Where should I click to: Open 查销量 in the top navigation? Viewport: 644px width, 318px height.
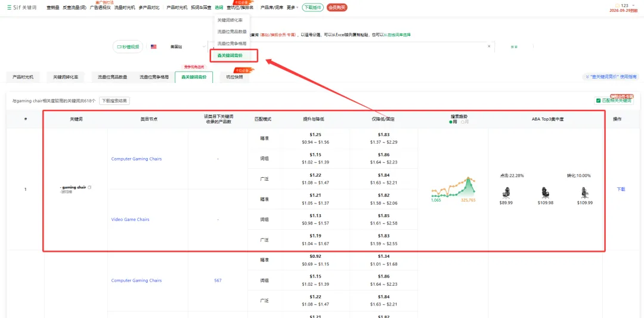click(53, 7)
